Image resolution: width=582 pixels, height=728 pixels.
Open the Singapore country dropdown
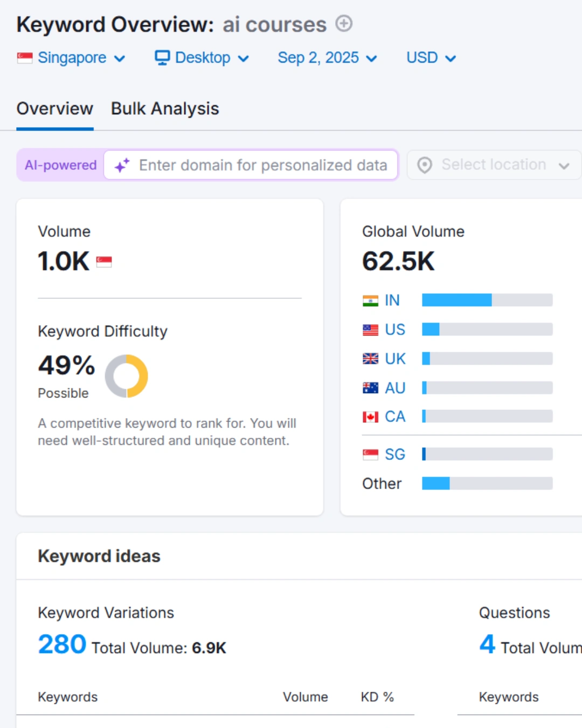(x=72, y=58)
